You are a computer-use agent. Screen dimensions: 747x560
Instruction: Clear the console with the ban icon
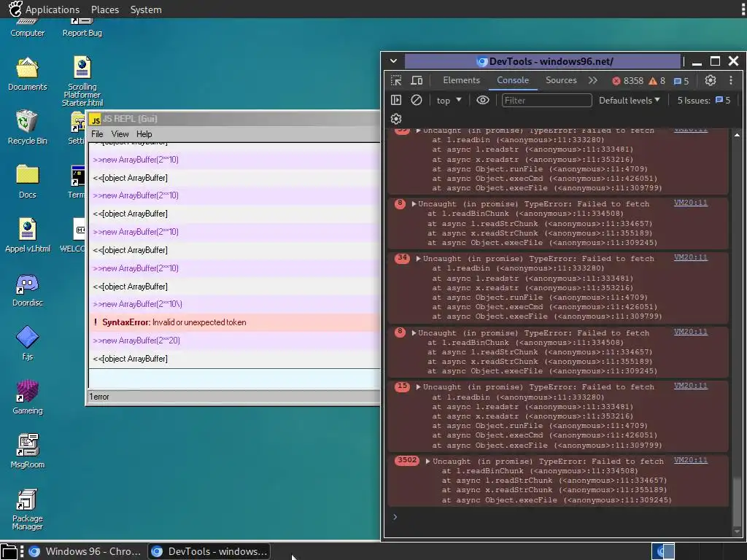tap(417, 100)
